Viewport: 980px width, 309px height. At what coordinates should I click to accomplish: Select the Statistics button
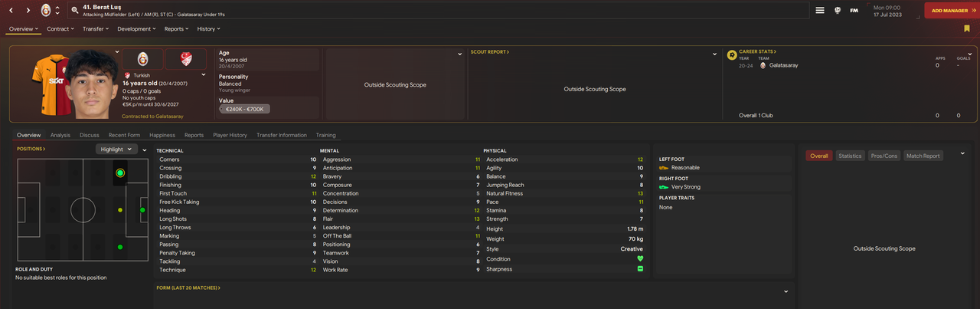point(850,156)
